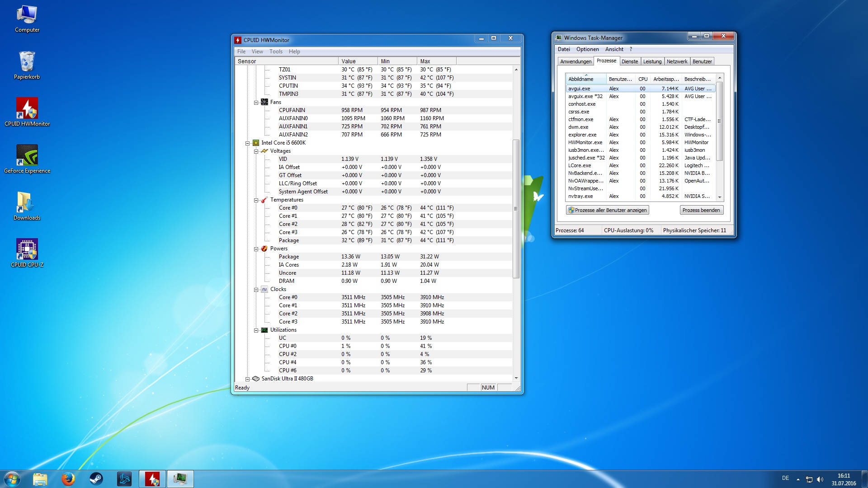
Task: Select the Task Manager taskbar button
Action: click(x=180, y=479)
